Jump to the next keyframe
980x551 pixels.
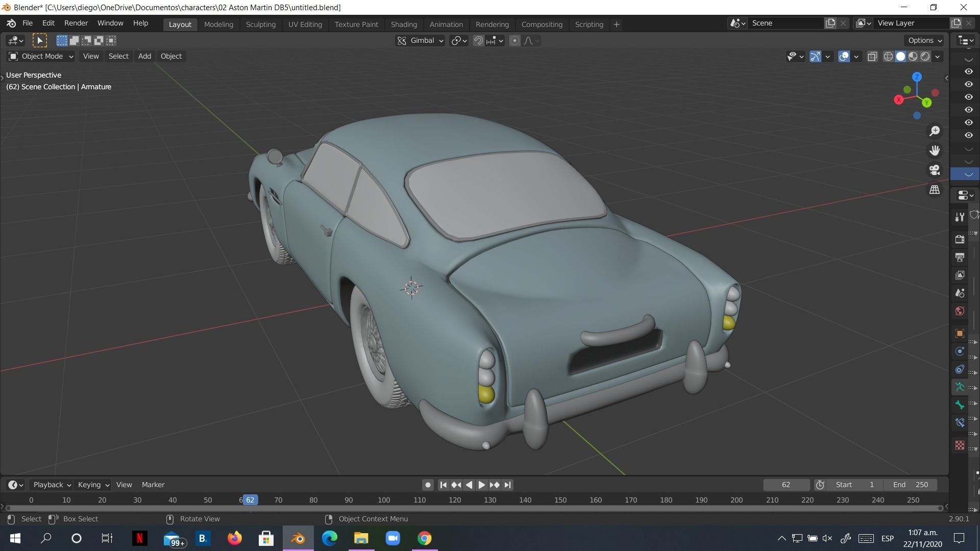[x=495, y=485]
